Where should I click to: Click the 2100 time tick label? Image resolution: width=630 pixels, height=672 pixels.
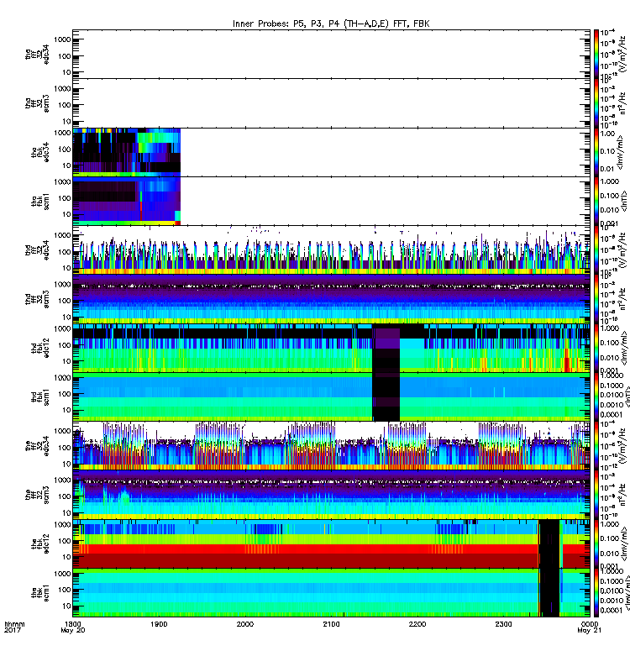coord(331,624)
